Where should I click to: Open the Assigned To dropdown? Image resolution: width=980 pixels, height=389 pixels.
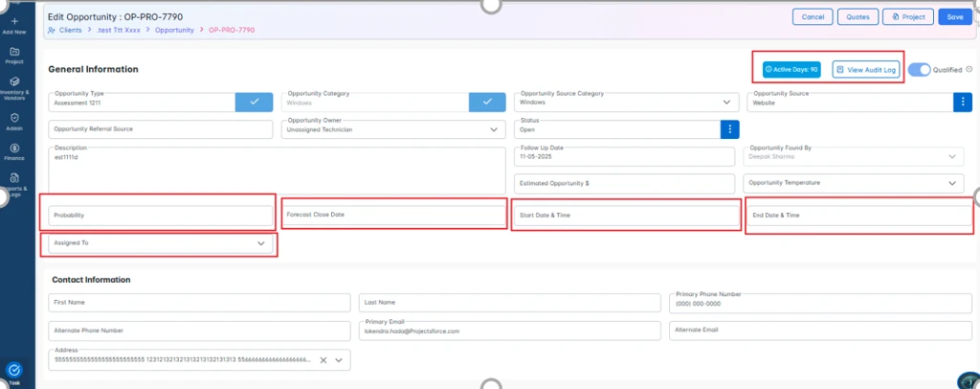click(x=261, y=244)
